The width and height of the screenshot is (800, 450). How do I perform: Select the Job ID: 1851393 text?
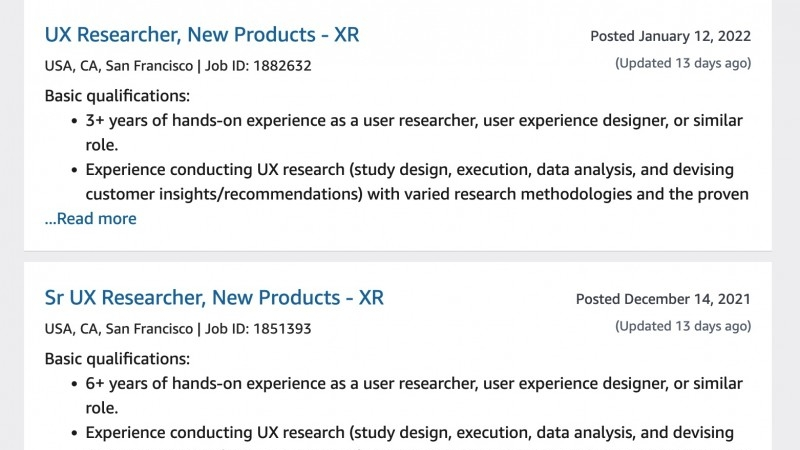[258, 329]
